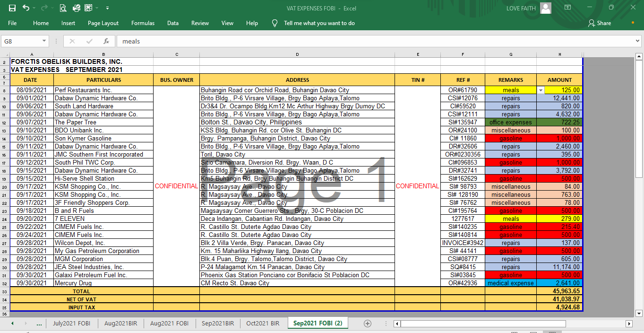Open the Formulas tab
Viewport: 644px width, 333px height.
[143, 23]
